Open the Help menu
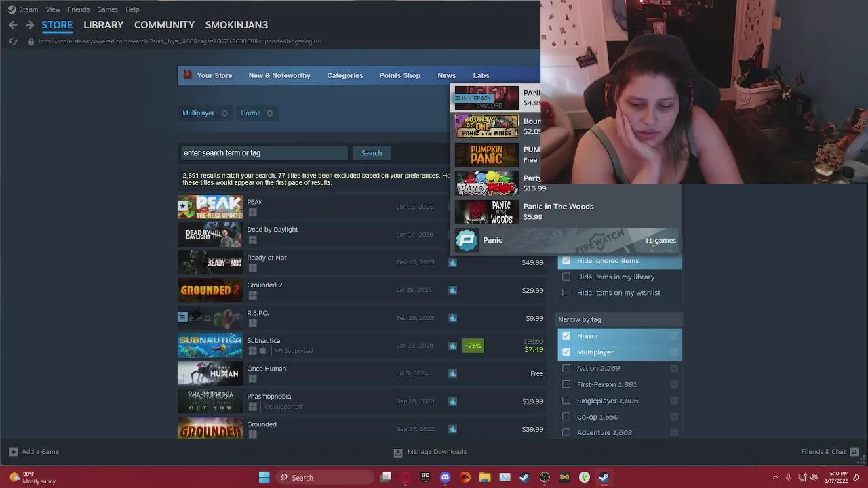Screen dimensions: 868x488 pyautogui.click(x=132, y=9)
